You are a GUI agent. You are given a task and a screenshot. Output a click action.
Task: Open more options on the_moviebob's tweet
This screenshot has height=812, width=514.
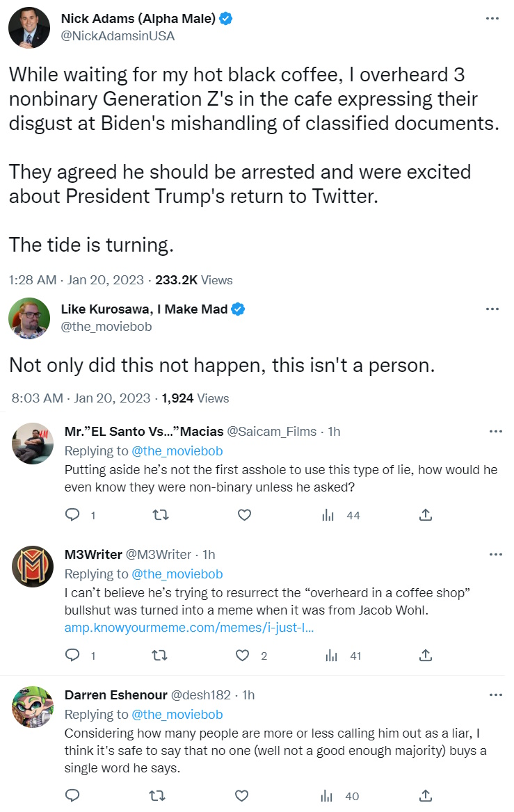tap(492, 309)
